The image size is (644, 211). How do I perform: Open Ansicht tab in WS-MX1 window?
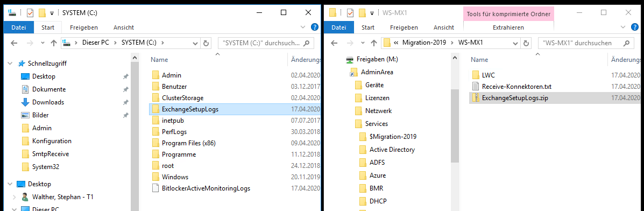click(x=443, y=27)
